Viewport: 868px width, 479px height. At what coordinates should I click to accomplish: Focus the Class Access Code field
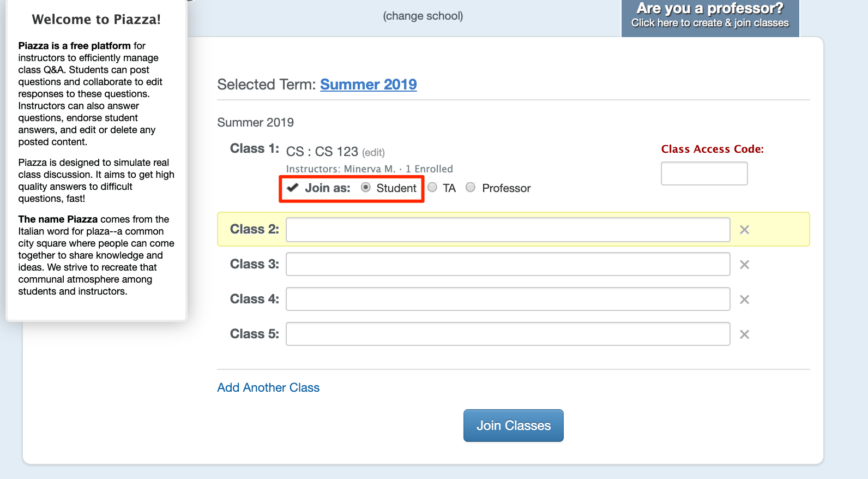(704, 173)
